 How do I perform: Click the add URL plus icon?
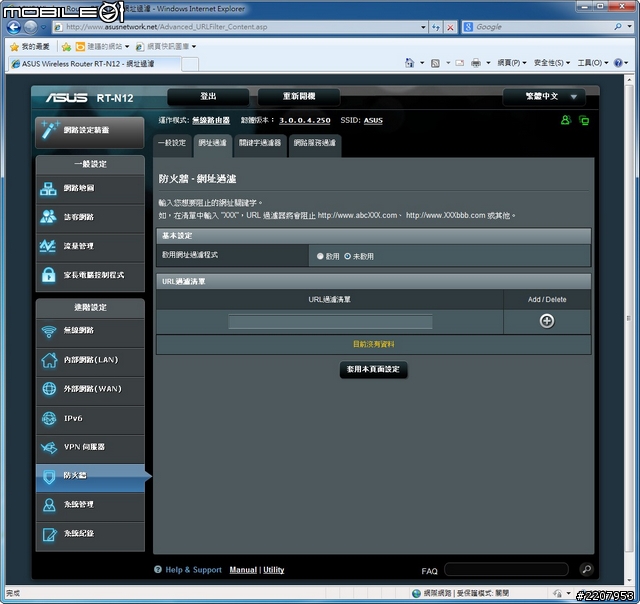(x=547, y=321)
